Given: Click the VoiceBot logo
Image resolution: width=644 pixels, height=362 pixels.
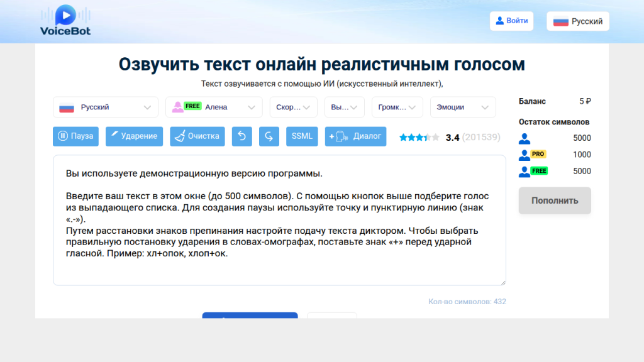Looking at the screenshot, I should tap(65, 21).
